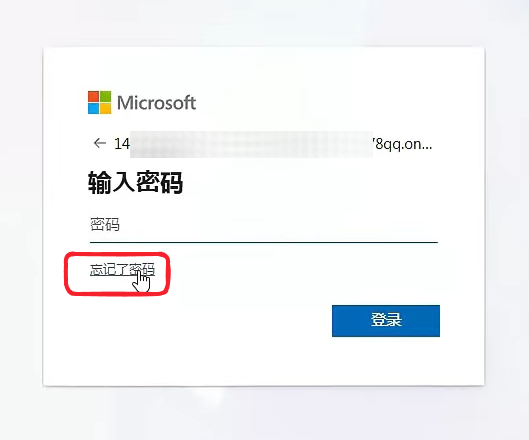Click the red square of the Microsoft logo
The height and width of the screenshot is (440, 529).
click(x=93, y=96)
